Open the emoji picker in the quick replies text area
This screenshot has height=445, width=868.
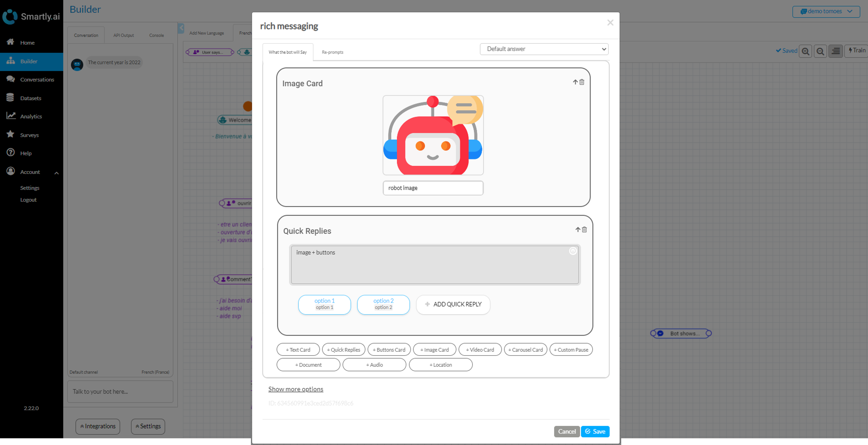tap(573, 251)
